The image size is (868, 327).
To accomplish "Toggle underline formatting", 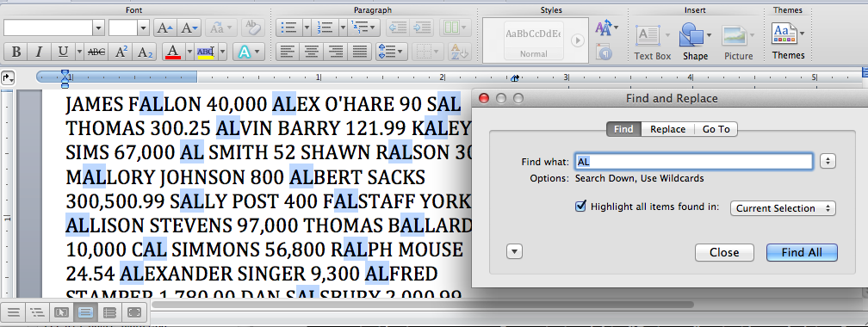I will pyautogui.click(x=63, y=52).
